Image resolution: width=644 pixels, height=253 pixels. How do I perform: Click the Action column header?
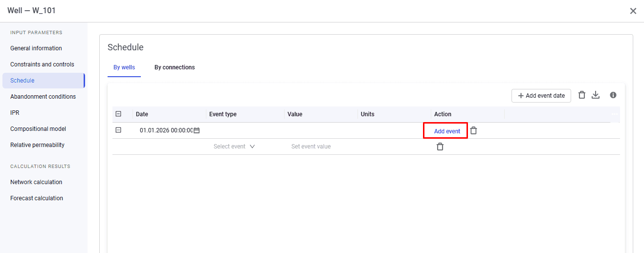pos(443,114)
